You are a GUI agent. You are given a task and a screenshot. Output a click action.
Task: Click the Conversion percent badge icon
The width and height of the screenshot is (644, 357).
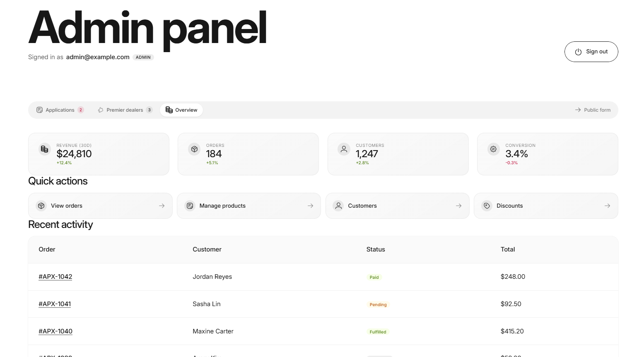click(493, 149)
